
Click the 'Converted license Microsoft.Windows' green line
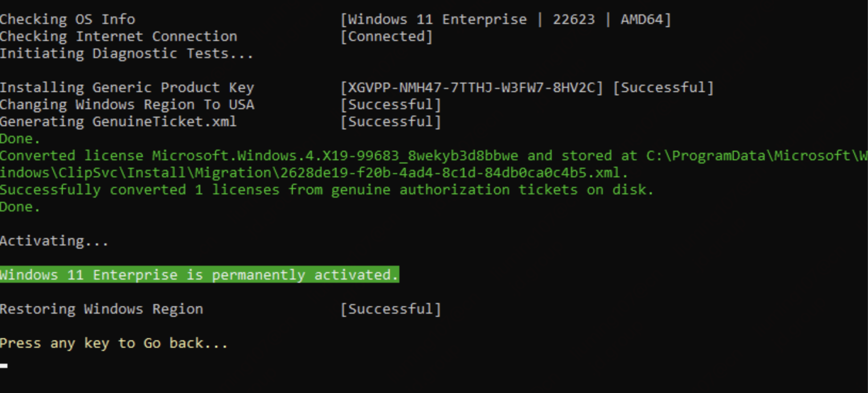pos(434,155)
